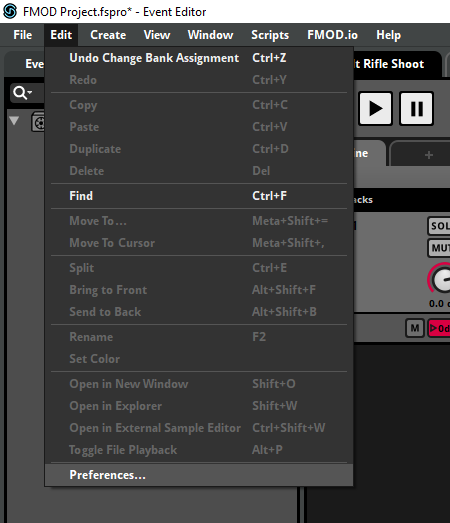Image resolution: width=450 pixels, height=523 pixels.
Task: Click the pink 0dB level indicator
Action: tap(439, 329)
